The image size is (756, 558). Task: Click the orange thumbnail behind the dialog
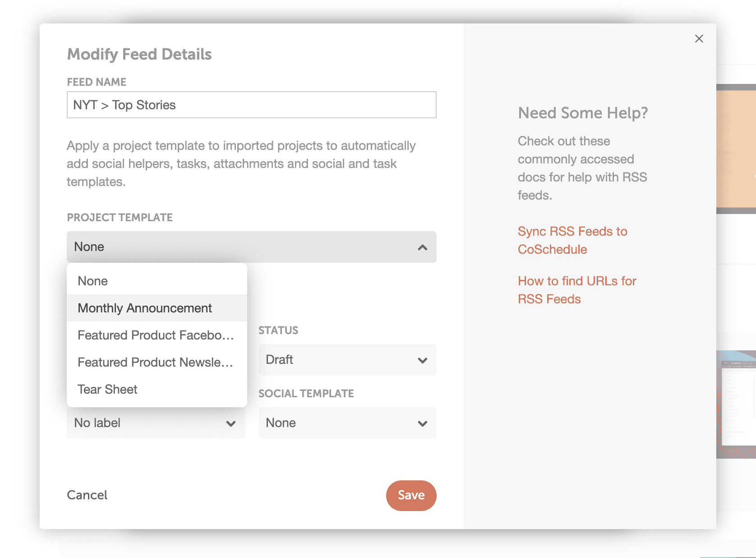736,149
